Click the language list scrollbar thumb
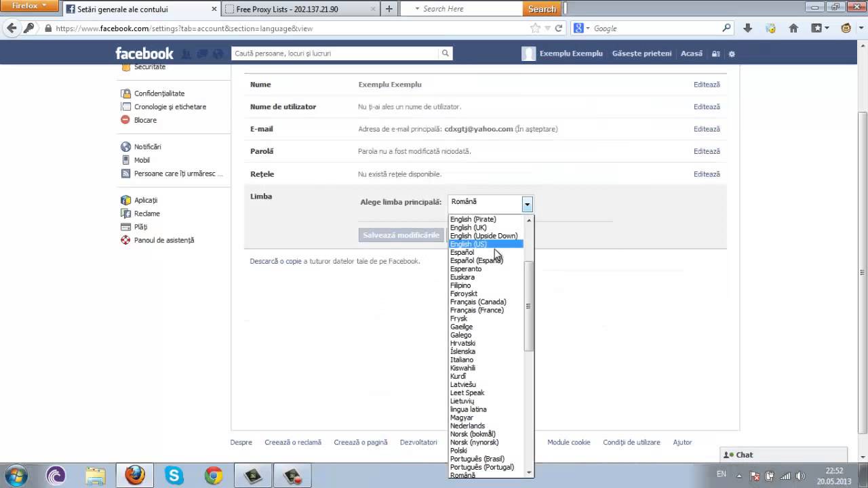 [x=529, y=306]
